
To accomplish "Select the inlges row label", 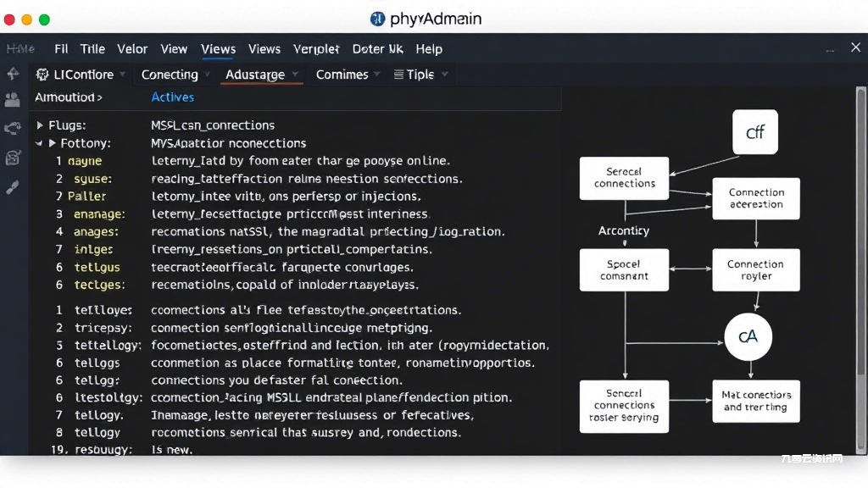I will [93, 250].
